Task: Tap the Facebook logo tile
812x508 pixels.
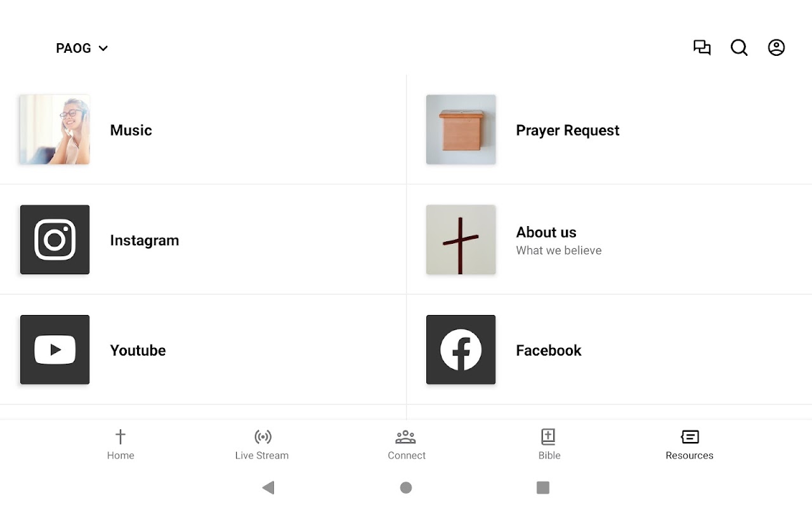Action: [x=461, y=350]
